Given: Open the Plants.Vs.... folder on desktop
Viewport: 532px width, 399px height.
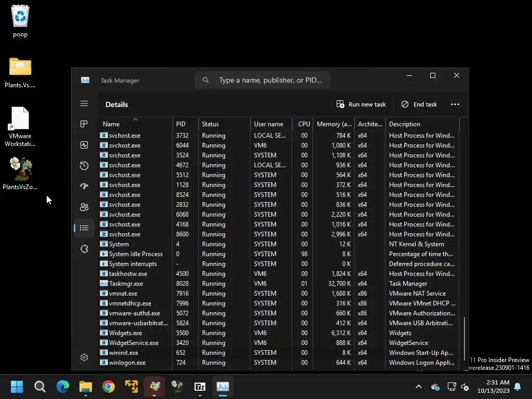Looking at the screenshot, I should coord(20,73).
